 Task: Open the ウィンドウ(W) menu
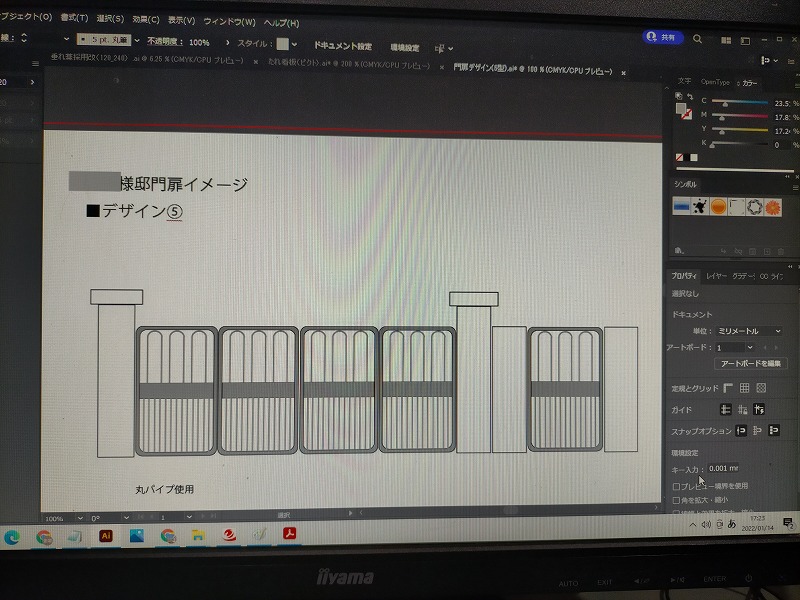pos(229,20)
